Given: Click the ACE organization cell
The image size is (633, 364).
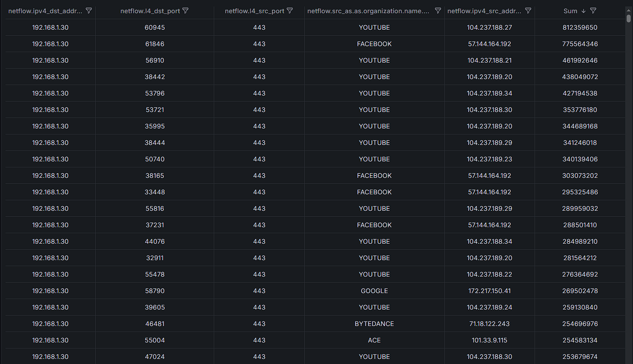Looking at the screenshot, I should 374,340.
